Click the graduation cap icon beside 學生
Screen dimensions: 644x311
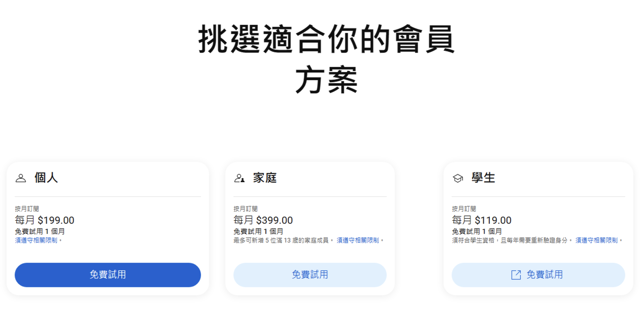[x=458, y=178]
